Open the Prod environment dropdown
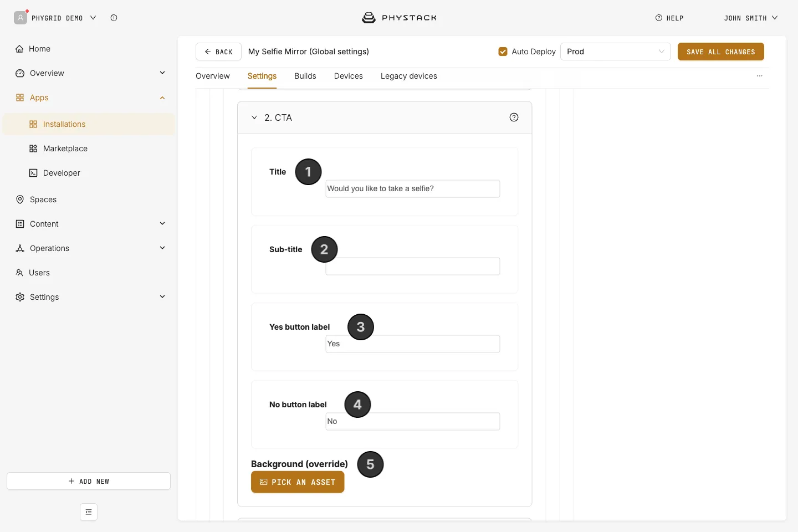This screenshot has height=532, width=798. coord(616,52)
